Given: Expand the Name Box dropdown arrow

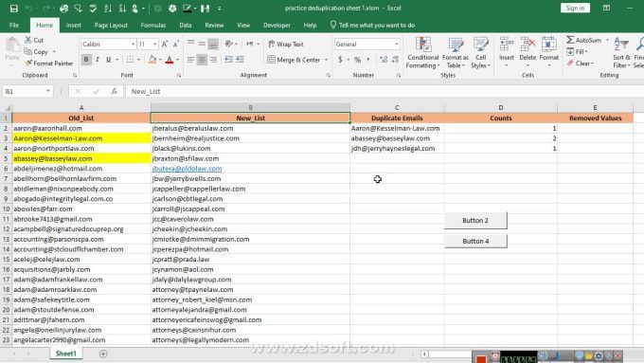Looking at the screenshot, I should click(48, 91).
